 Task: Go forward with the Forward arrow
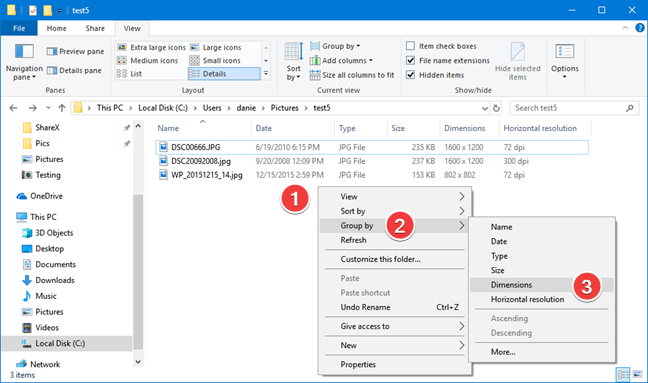[x=32, y=108]
